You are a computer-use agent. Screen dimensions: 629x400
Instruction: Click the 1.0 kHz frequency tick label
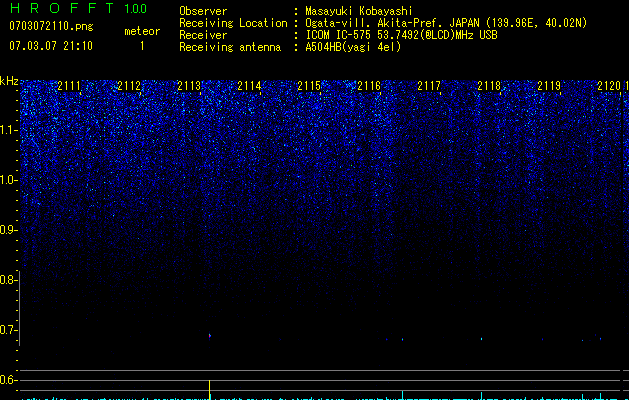coord(8,180)
